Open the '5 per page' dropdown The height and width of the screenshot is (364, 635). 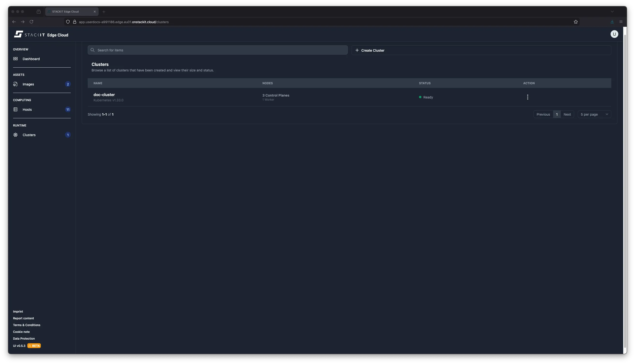594,114
